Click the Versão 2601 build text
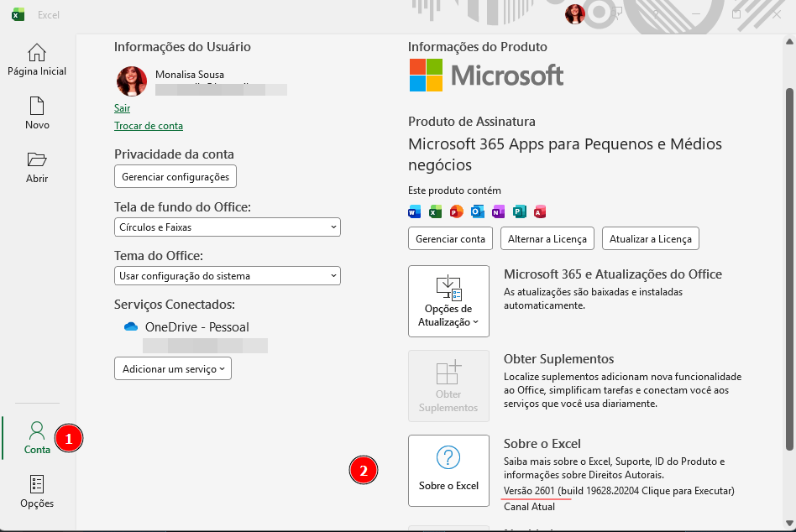 [x=619, y=491]
